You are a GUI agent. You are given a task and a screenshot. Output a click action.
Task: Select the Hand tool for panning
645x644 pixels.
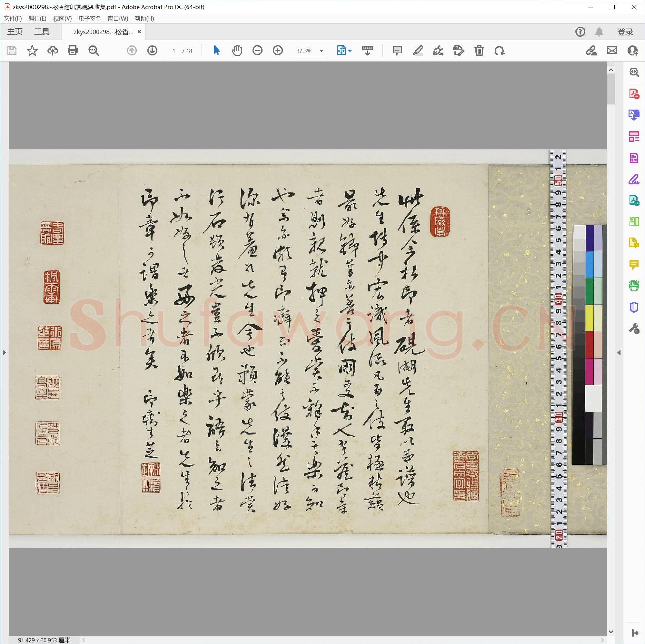pos(237,51)
